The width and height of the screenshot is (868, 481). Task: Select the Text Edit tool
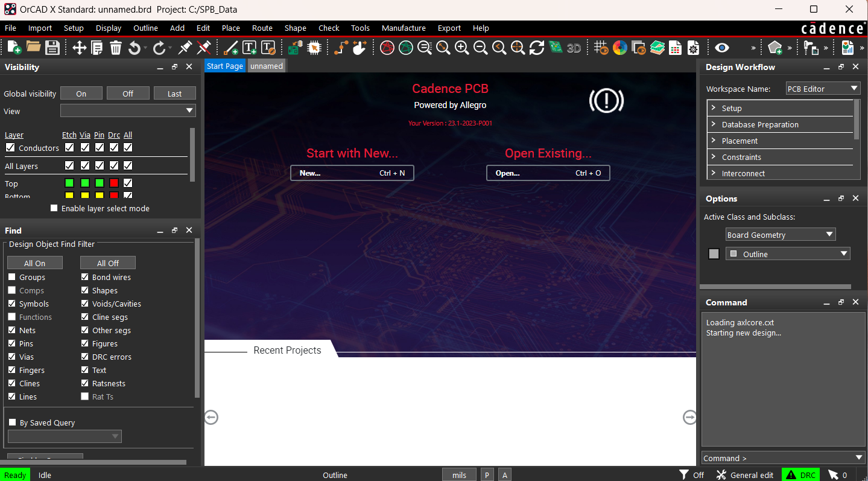point(268,48)
